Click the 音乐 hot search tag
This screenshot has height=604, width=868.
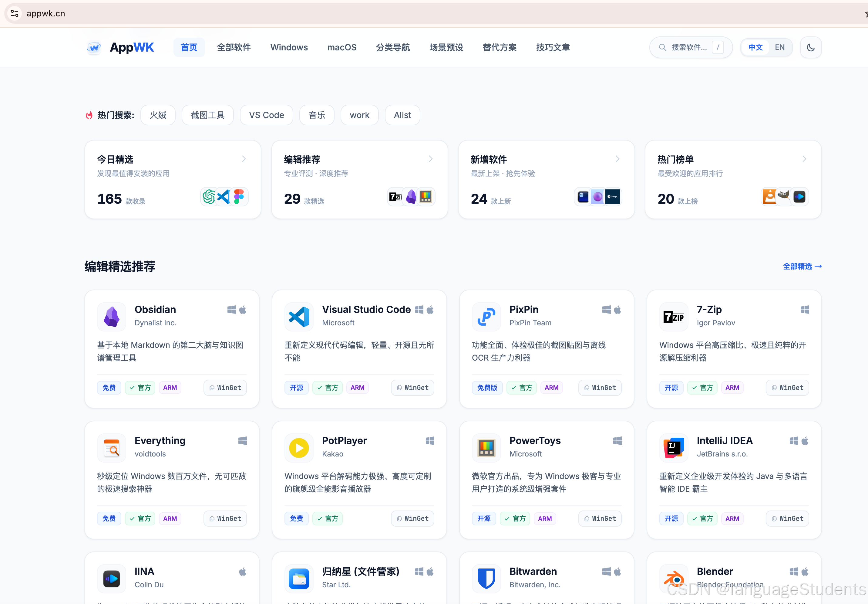click(317, 115)
